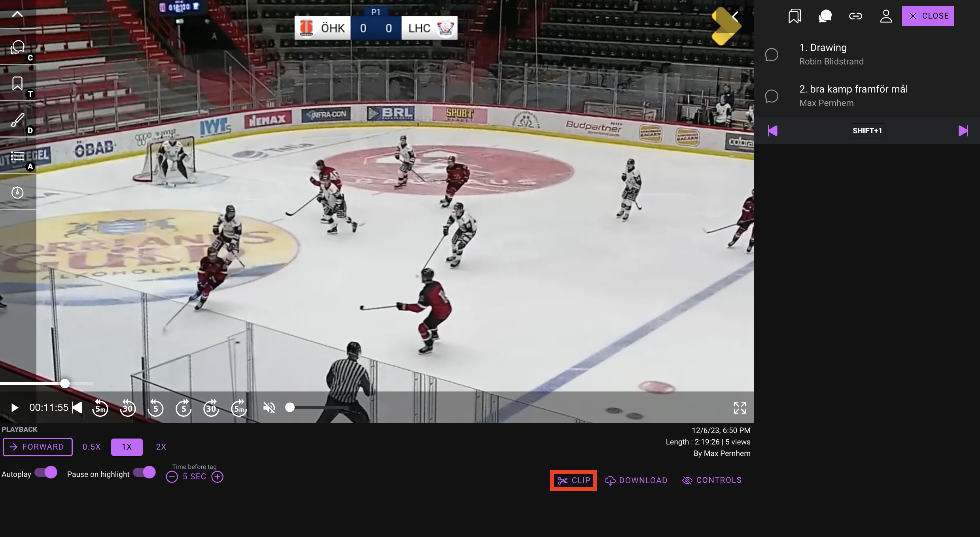This screenshot has height=537, width=980.
Task: Click the CLIP button
Action: (x=573, y=480)
